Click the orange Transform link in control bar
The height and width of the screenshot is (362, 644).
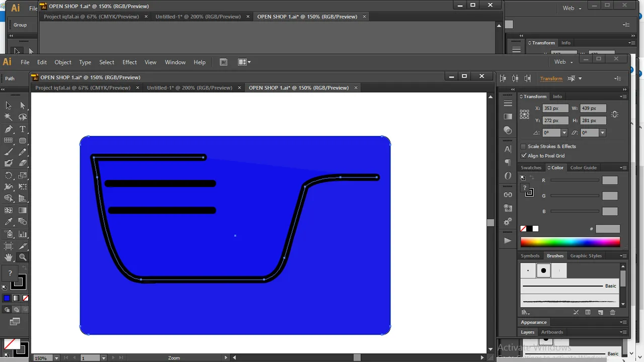(x=551, y=78)
